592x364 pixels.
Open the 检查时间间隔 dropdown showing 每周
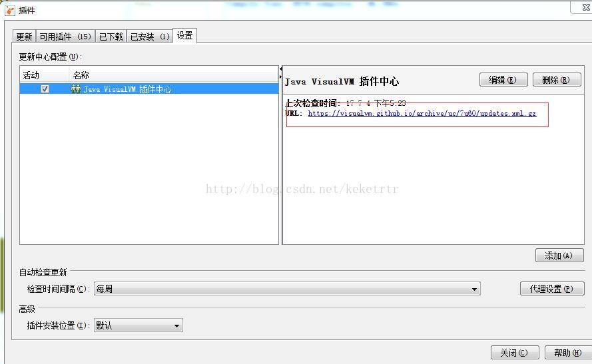[x=287, y=289]
